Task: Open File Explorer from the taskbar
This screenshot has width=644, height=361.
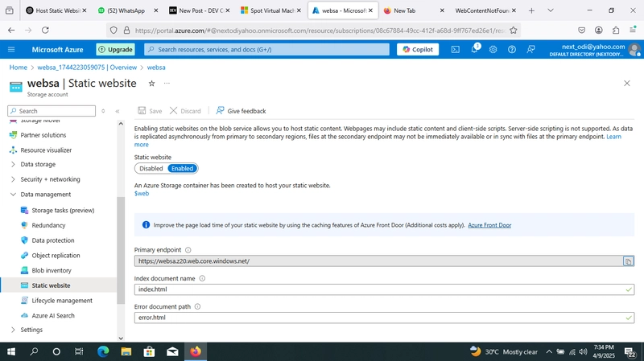Action: pyautogui.click(x=126, y=351)
